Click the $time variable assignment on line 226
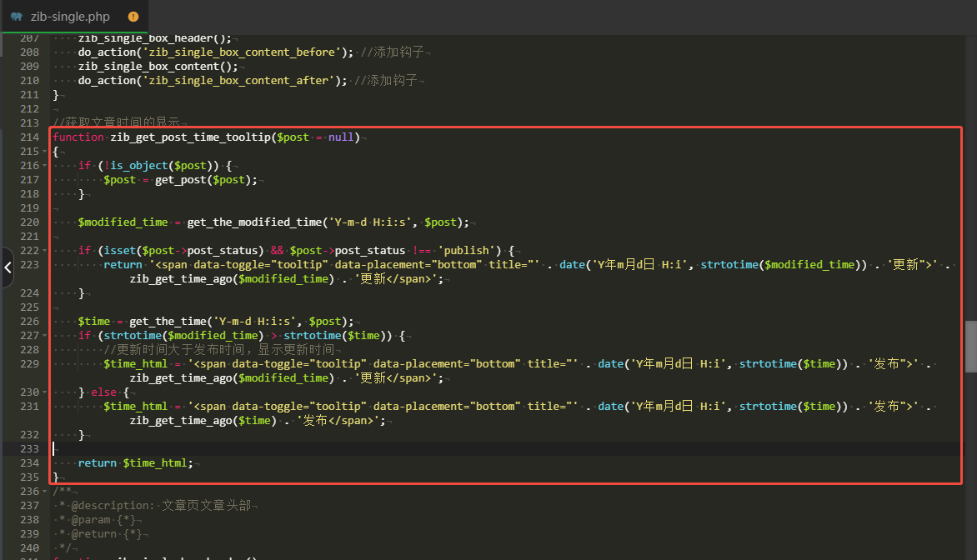This screenshot has width=977, height=560. coord(94,322)
